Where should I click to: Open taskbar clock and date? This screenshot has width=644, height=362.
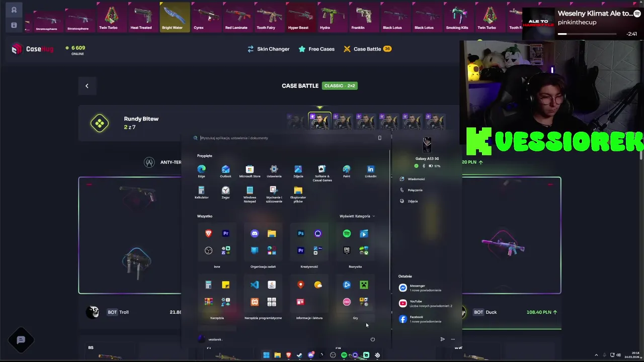pos(631,355)
